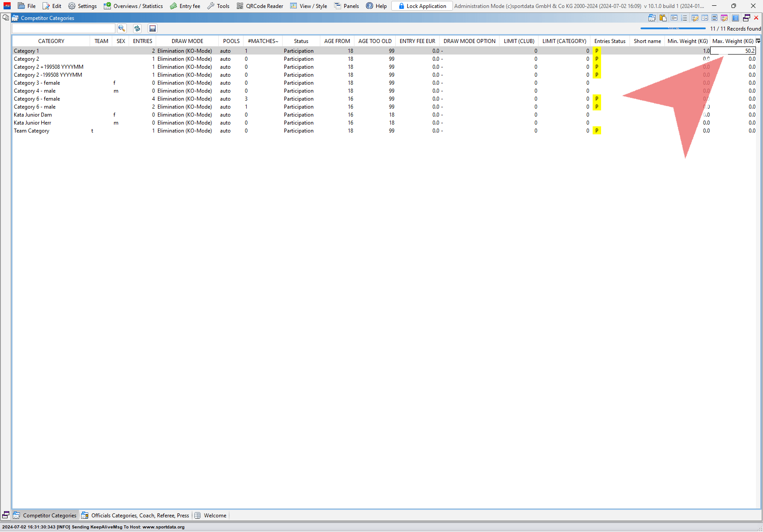This screenshot has width=763, height=532.
Task: Click the blue records progress bar
Action: pyautogui.click(x=673, y=28)
